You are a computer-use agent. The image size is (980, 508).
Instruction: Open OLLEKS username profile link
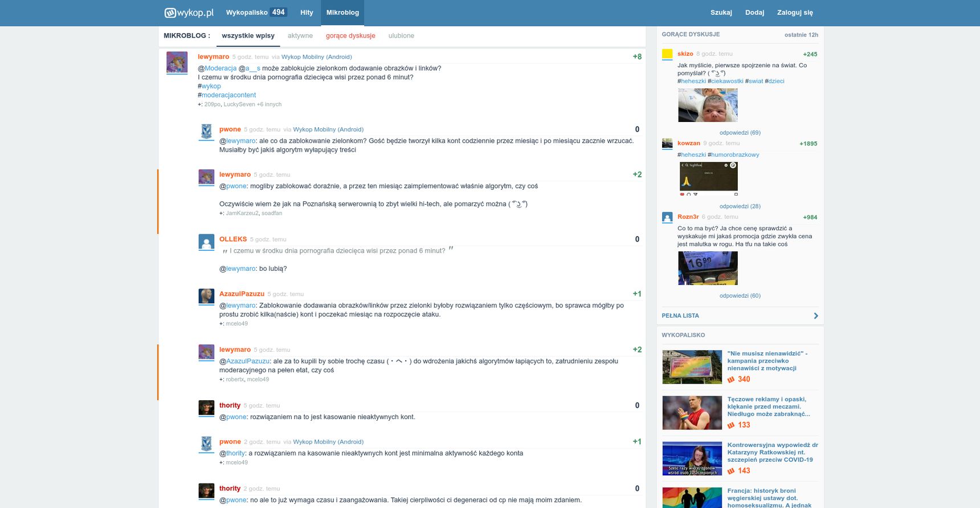coord(233,239)
